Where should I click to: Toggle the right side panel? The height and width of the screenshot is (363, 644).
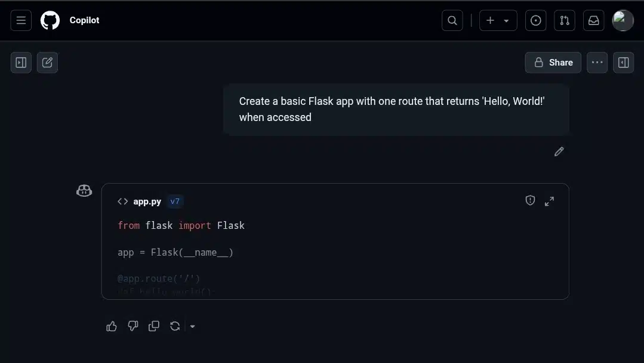(624, 63)
